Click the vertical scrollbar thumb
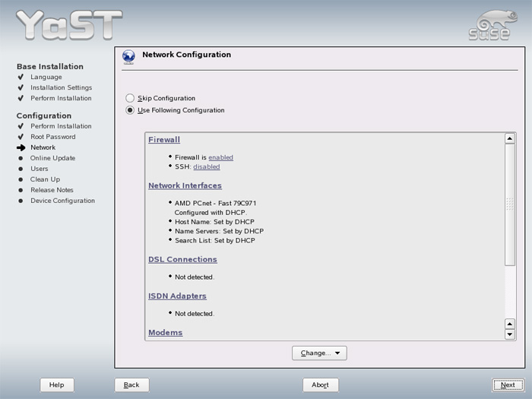The width and height of the screenshot is (532, 399). [x=510, y=204]
